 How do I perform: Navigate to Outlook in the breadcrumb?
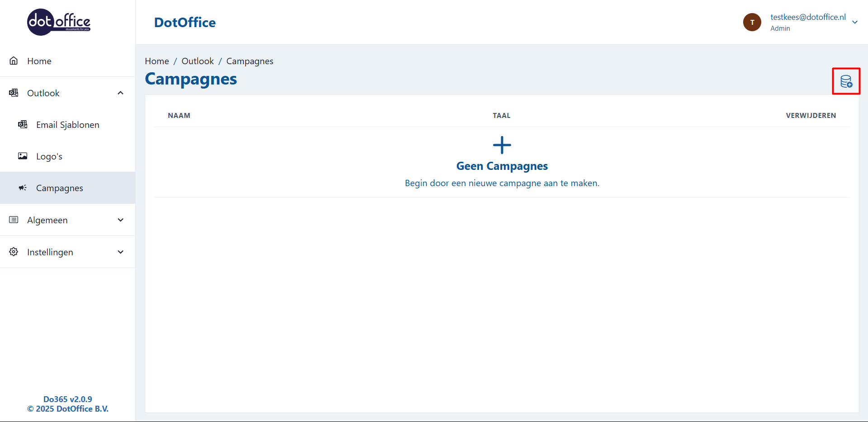[x=198, y=61]
